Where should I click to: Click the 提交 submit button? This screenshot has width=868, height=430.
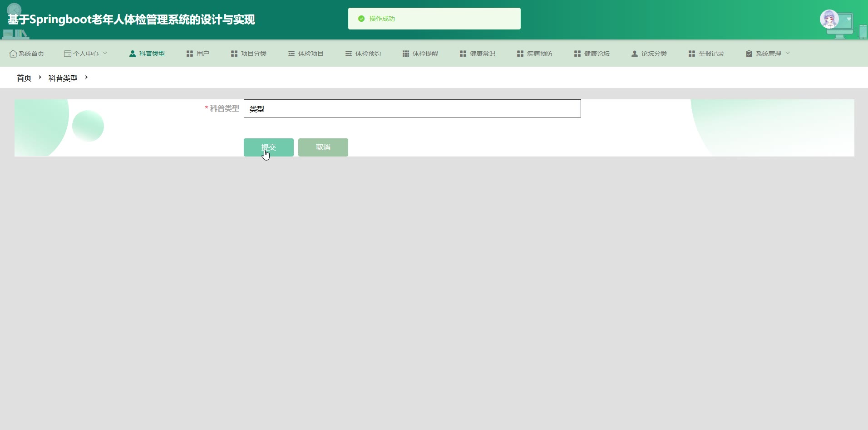(269, 147)
